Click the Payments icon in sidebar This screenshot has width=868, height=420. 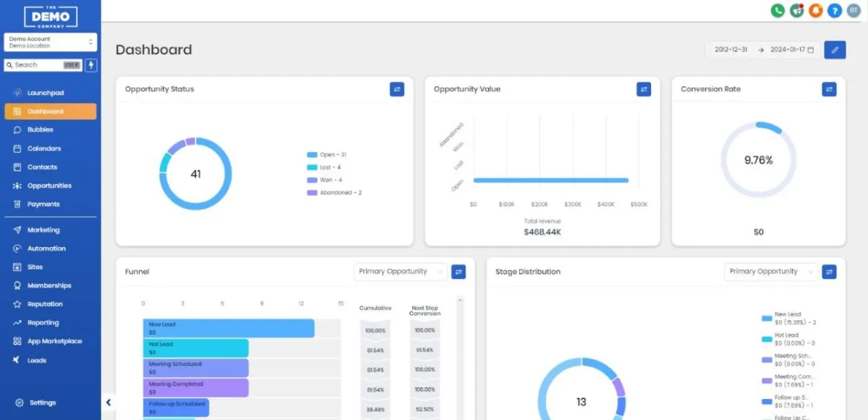[x=17, y=204]
